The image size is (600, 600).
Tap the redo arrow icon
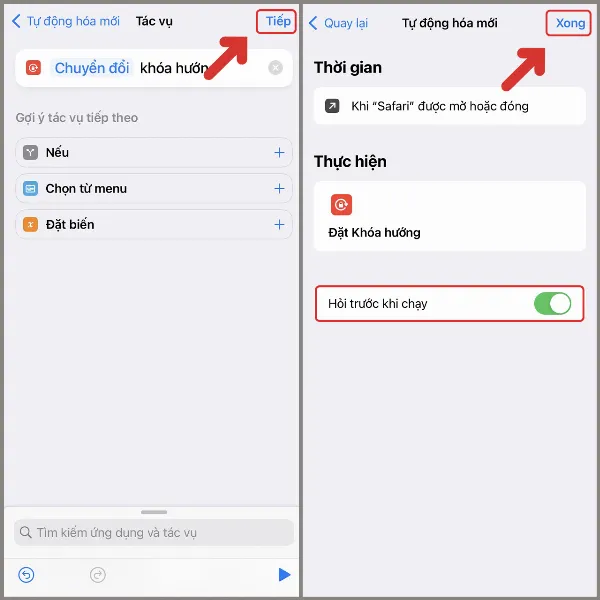click(98, 575)
